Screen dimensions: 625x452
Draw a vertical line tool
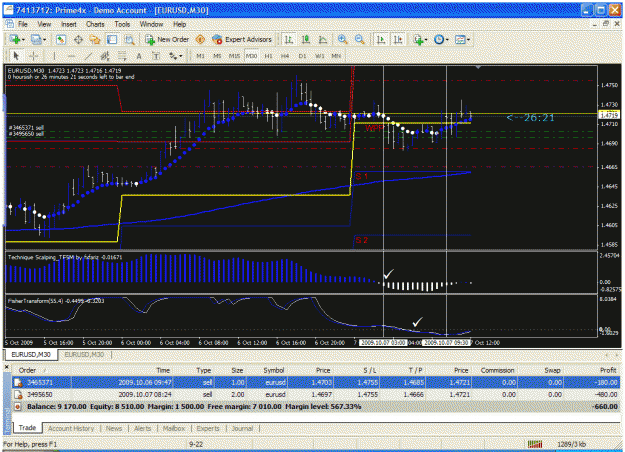(54, 56)
